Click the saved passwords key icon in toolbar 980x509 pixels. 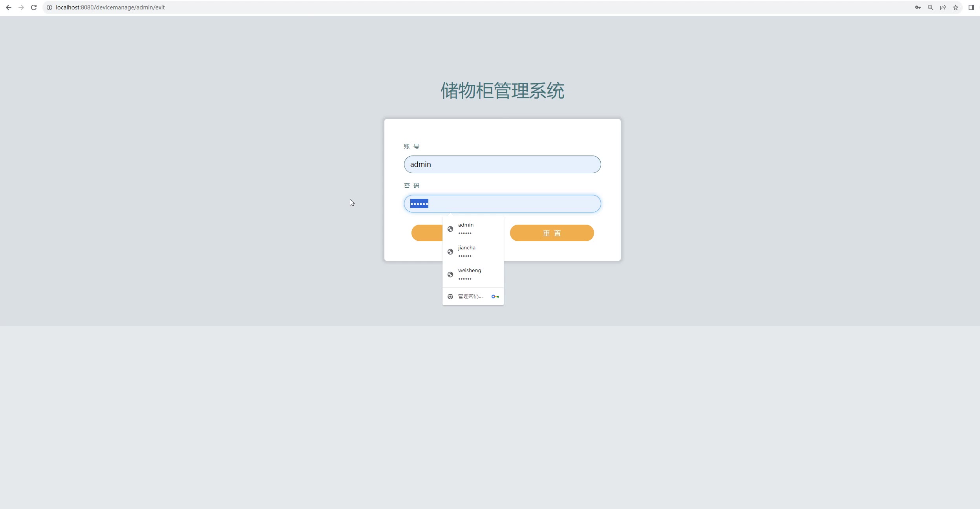click(918, 7)
